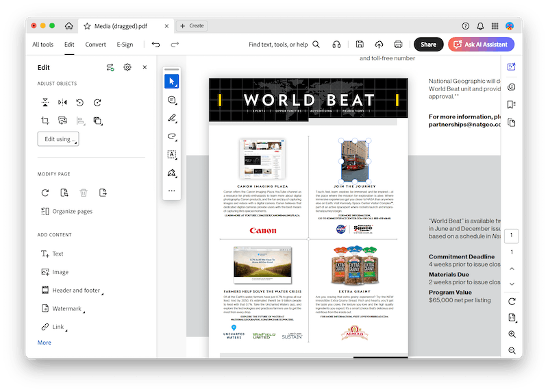Open the read aloud headphones icon
Screen dimensions: 548x392
coord(336,45)
